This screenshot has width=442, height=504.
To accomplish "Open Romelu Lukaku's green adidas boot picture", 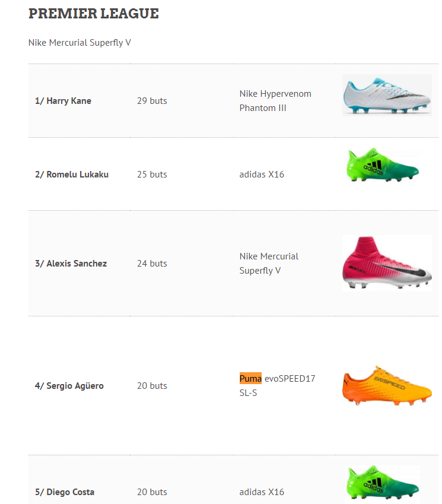I will coord(383,166).
